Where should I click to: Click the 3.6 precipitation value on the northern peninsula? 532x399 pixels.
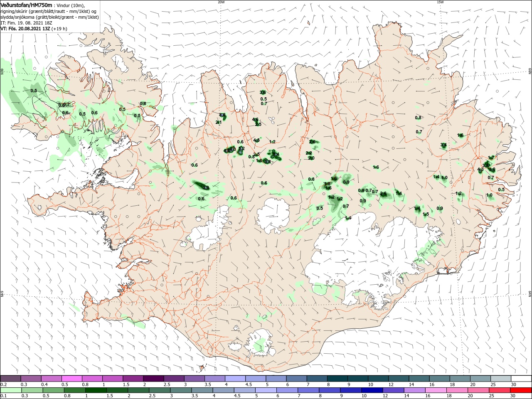click(263, 92)
